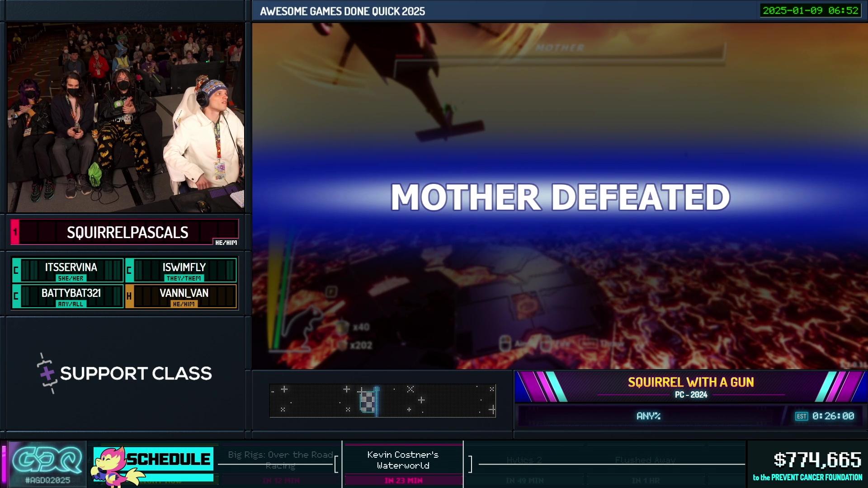This screenshot has width=868, height=488.
Task: Click the SUPPORT CLASS sponsor text
Action: (136, 373)
